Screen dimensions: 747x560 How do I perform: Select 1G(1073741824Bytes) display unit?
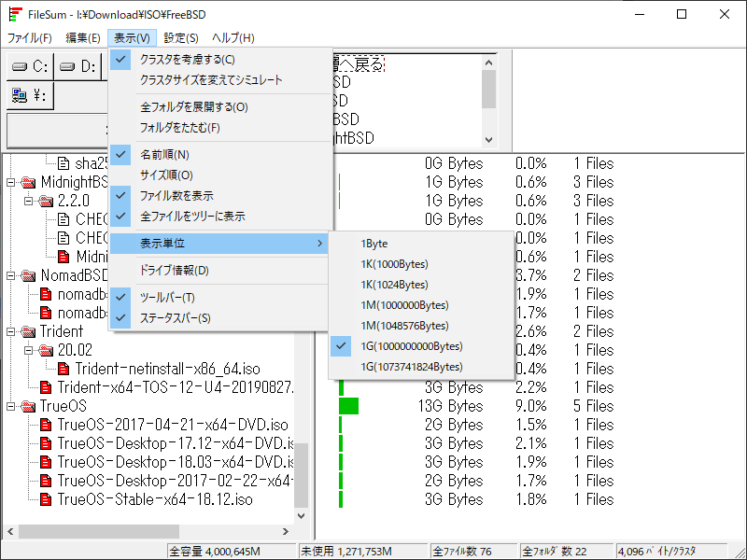point(422,367)
